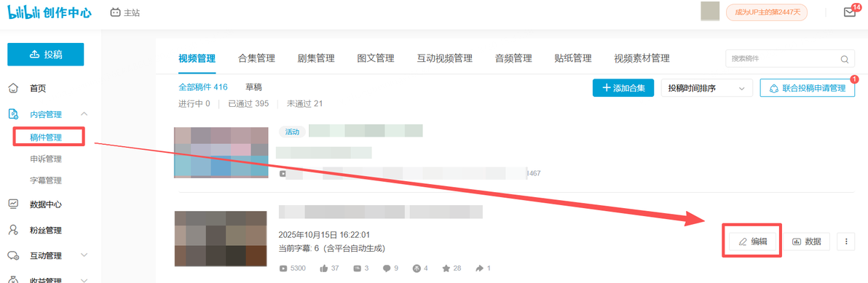Expand the 互动管理 section chevron
Screen dimensions: 868x283
(x=84, y=255)
